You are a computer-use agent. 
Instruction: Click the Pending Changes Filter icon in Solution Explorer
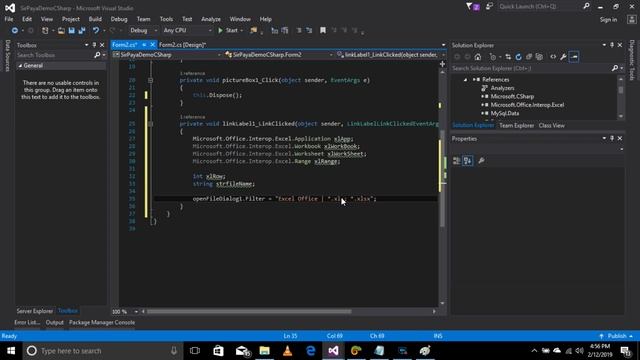coord(493,57)
